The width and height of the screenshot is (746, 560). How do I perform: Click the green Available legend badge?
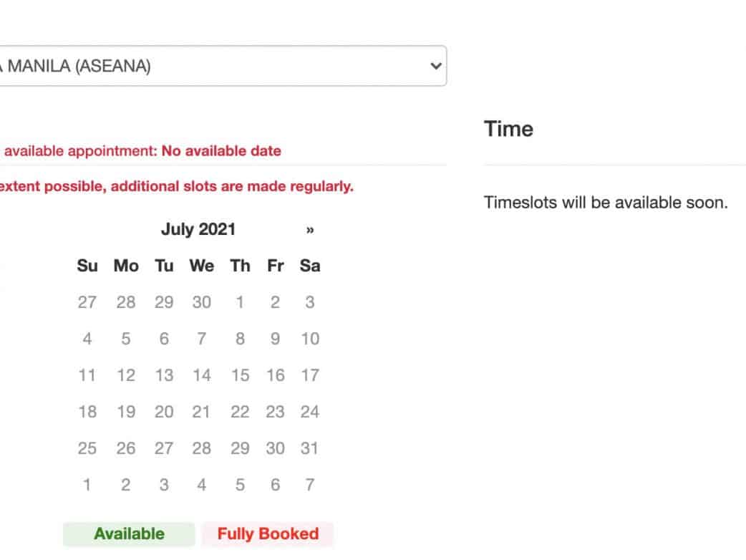pos(129,534)
